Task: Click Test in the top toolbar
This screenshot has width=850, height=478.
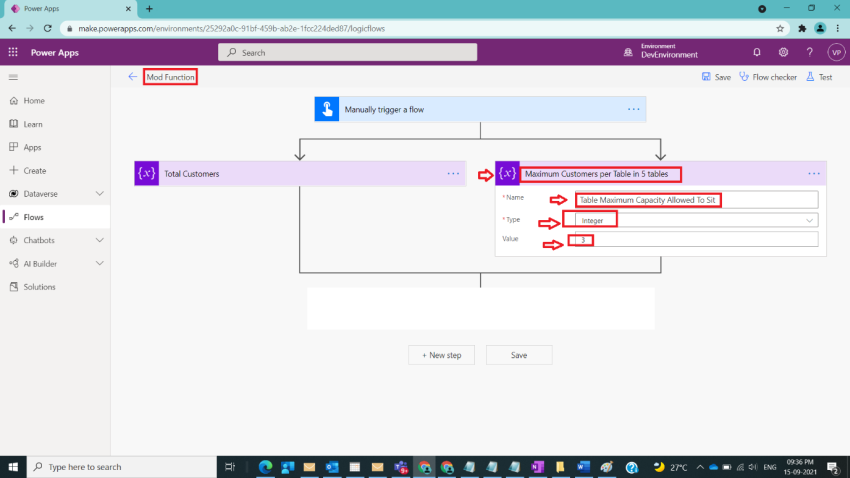Action: click(x=819, y=77)
